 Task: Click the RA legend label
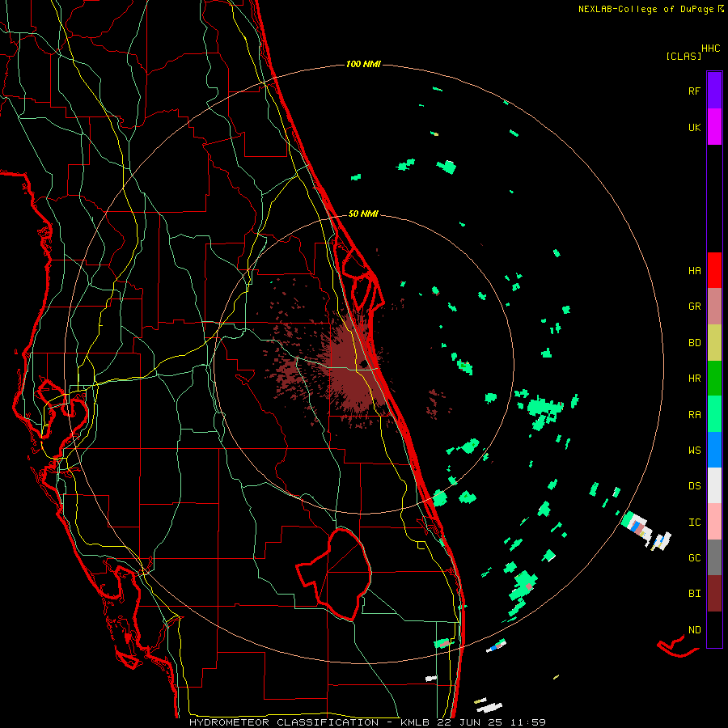click(694, 415)
